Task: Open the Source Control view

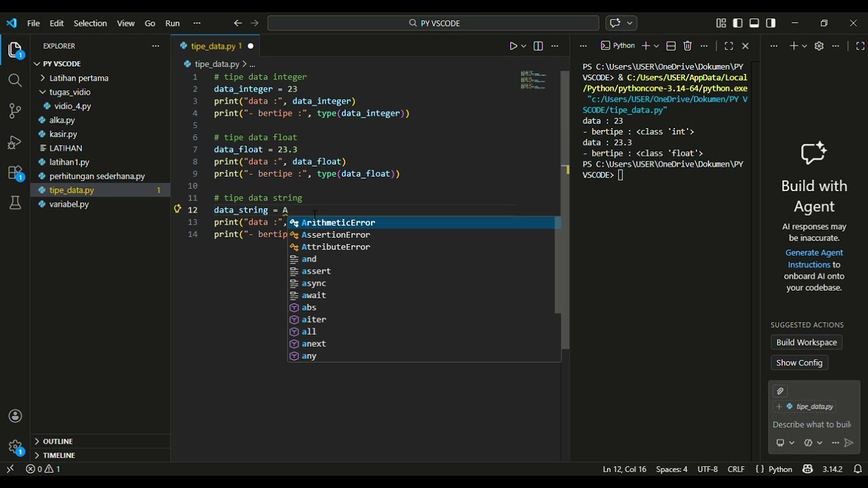Action: (x=15, y=111)
